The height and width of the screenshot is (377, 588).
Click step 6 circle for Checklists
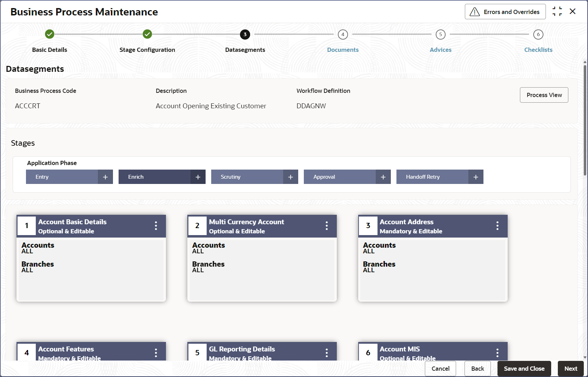pyautogui.click(x=538, y=34)
